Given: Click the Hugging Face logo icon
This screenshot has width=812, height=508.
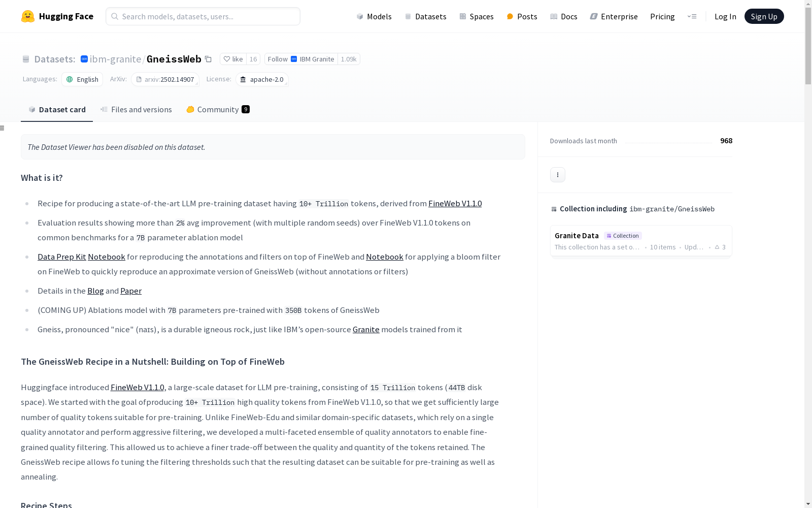Looking at the screenshot, I should coord(28,16).
